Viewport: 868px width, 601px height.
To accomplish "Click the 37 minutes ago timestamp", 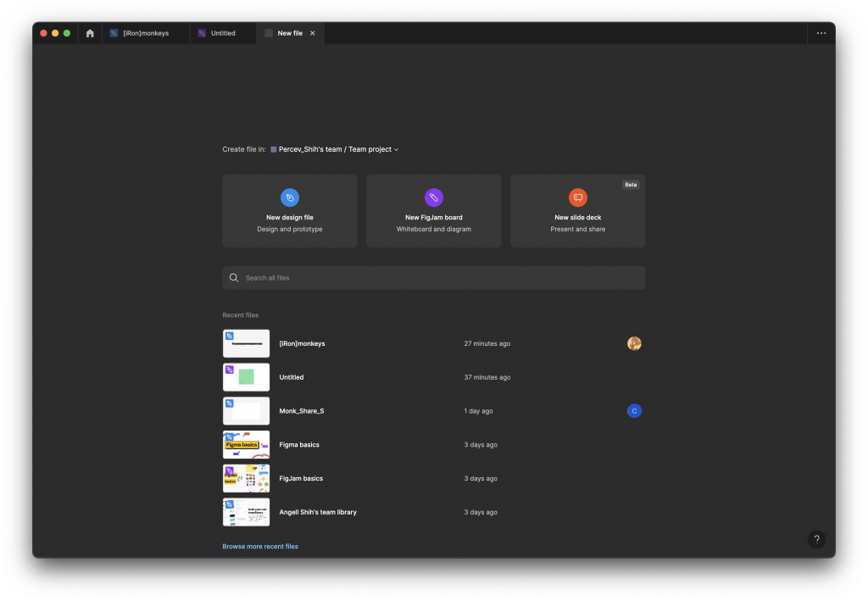I will point(487,377).
